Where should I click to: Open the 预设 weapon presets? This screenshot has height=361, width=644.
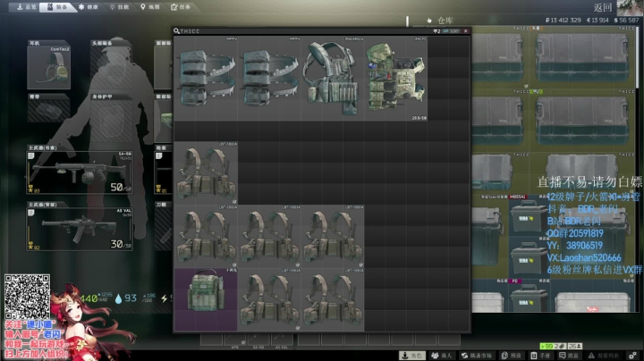[512, 356]
